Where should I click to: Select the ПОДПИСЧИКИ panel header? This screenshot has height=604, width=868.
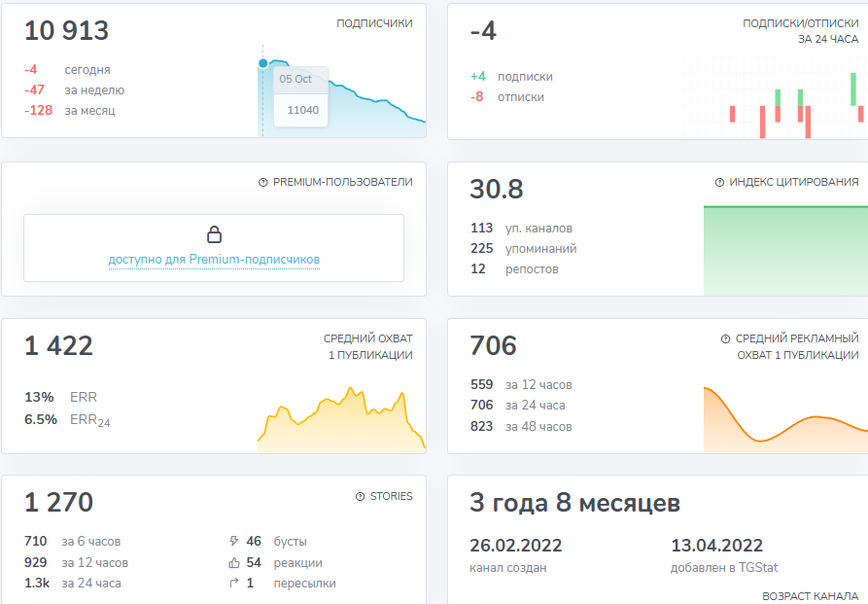[x=373, y=21]
